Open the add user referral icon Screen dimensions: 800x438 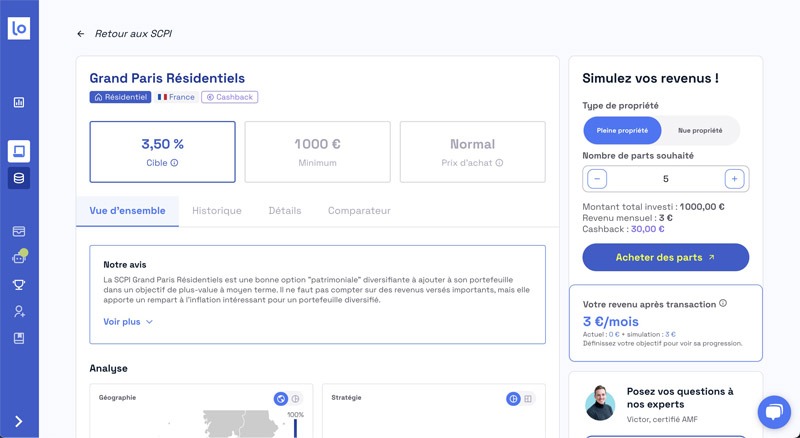[x=19, y=311]
